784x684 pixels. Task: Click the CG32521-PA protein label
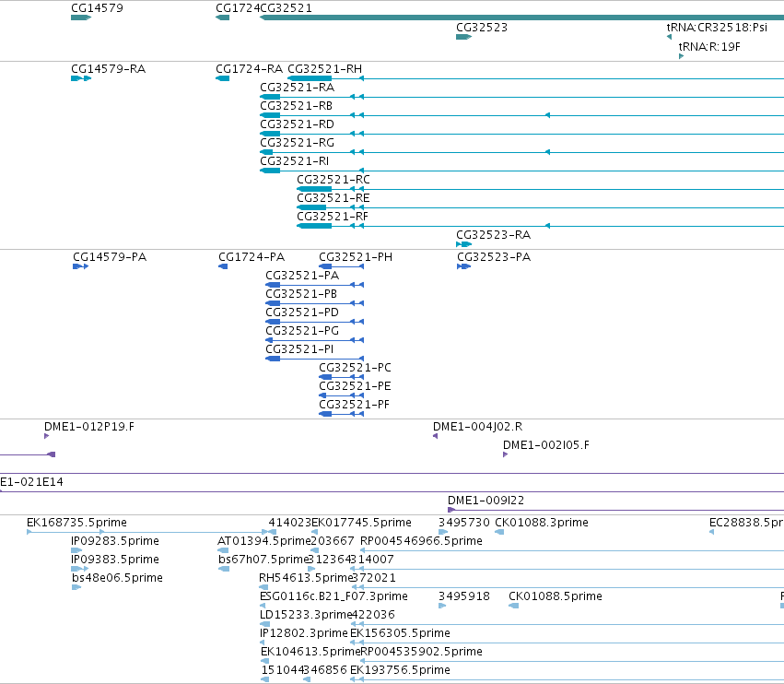point(302,276)
